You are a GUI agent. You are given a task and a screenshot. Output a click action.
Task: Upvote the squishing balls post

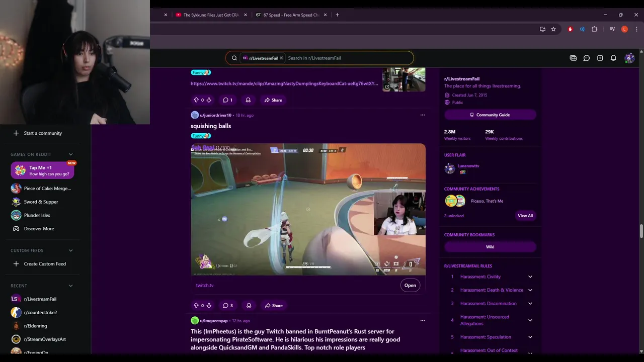tap(196, 305)
